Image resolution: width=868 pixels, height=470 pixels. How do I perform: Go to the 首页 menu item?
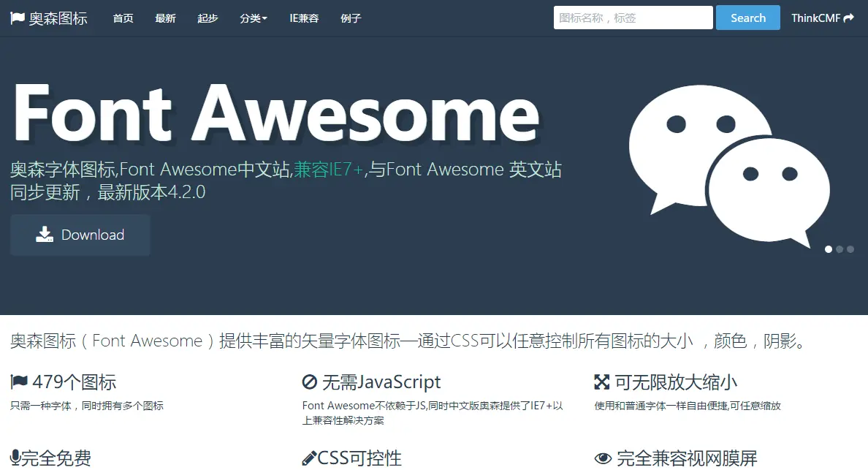tap(123, 18)
